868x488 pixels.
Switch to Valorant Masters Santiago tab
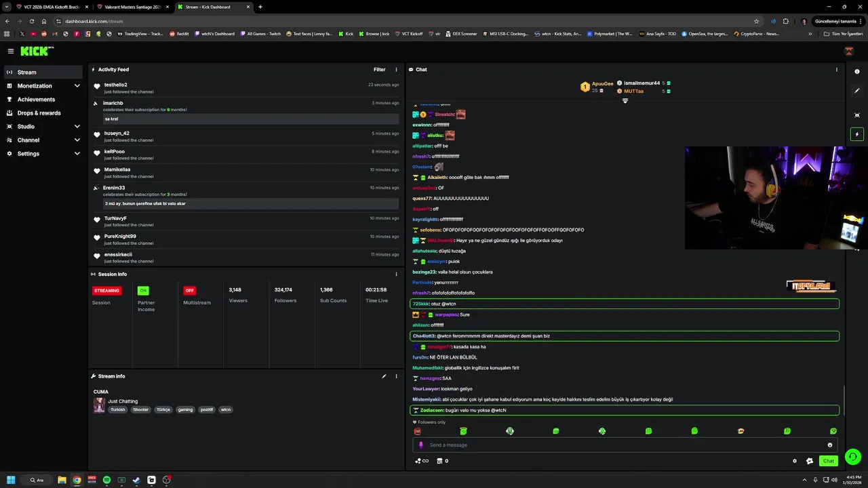132,7
